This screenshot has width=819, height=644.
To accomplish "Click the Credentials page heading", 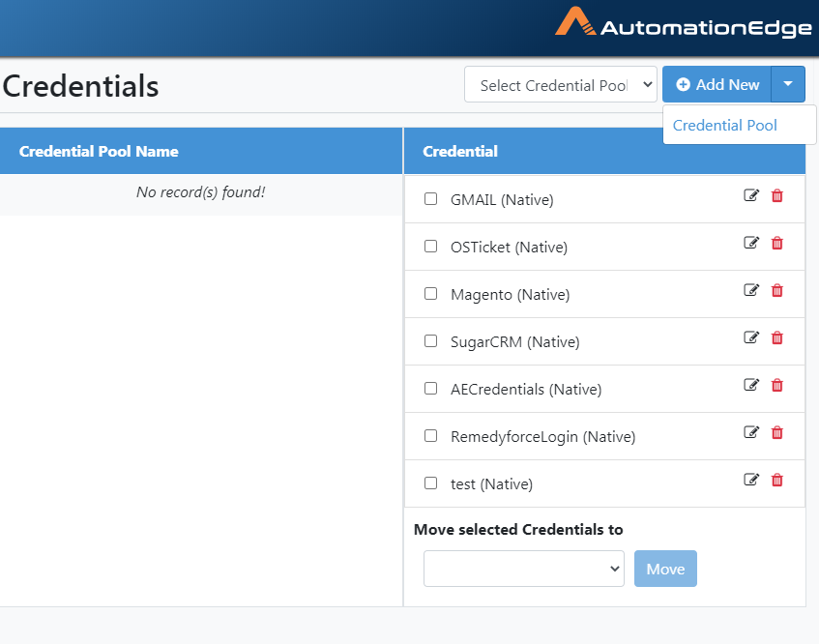I will pyautogui.click(x=80, y=86).
